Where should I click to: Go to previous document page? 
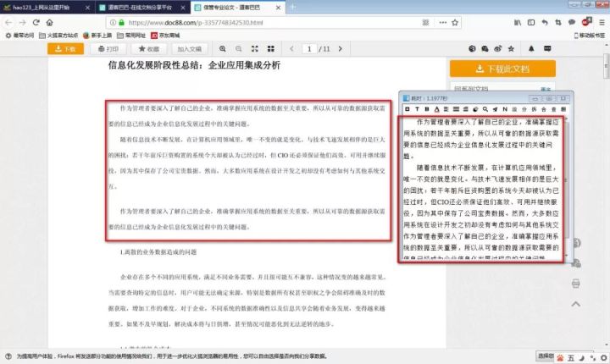click(x=291, y=48)
